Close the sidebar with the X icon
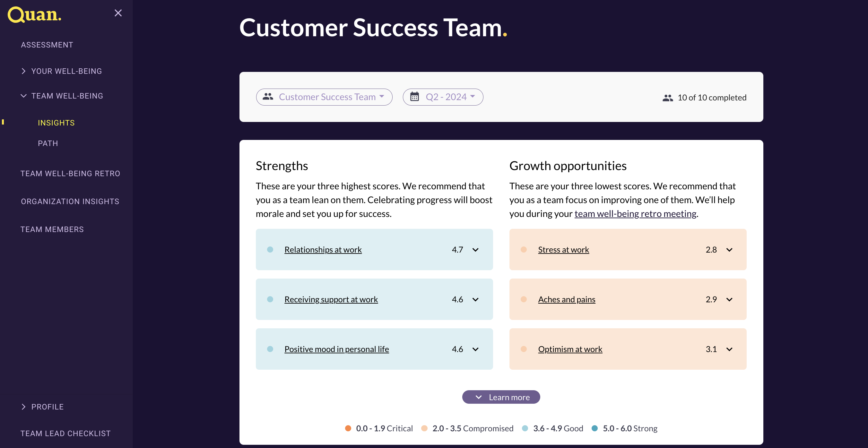 pos(118,13)
